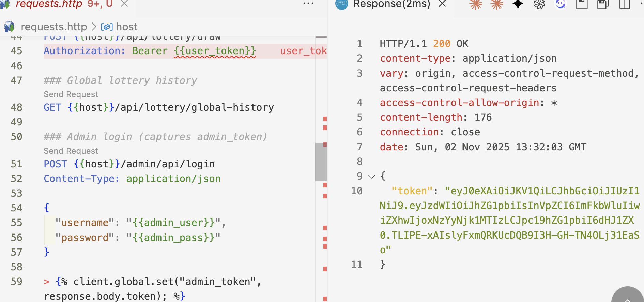Open requests.http breadcrumb item

(x=54, y=27)
